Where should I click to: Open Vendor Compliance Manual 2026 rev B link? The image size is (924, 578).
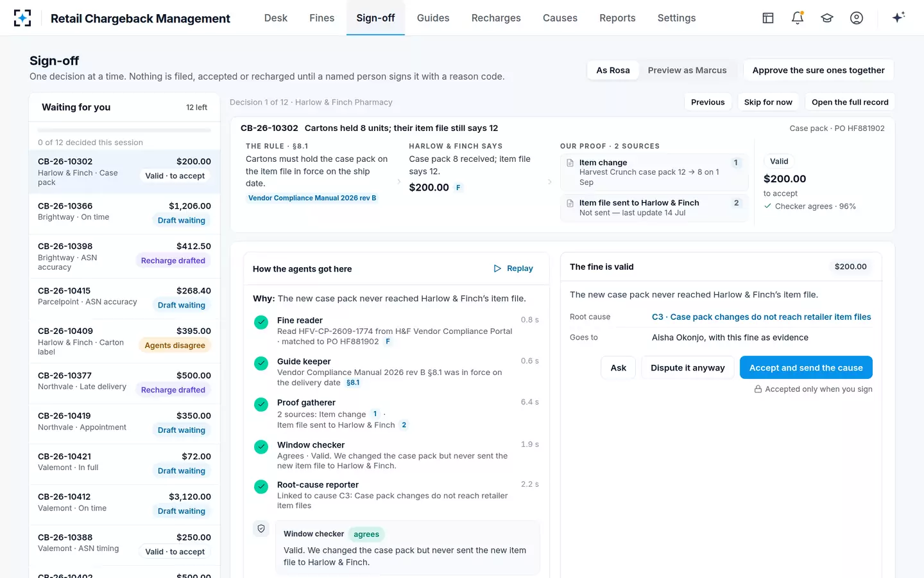[x=312, y=198]
